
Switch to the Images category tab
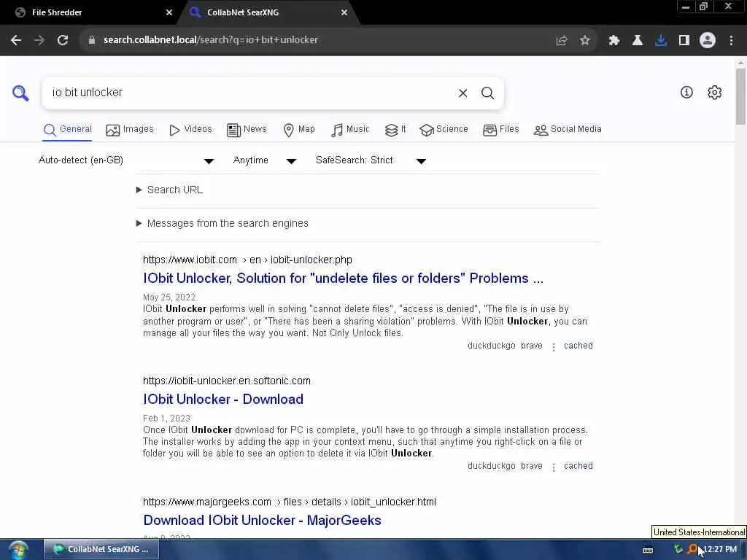[x=130, y=130]
